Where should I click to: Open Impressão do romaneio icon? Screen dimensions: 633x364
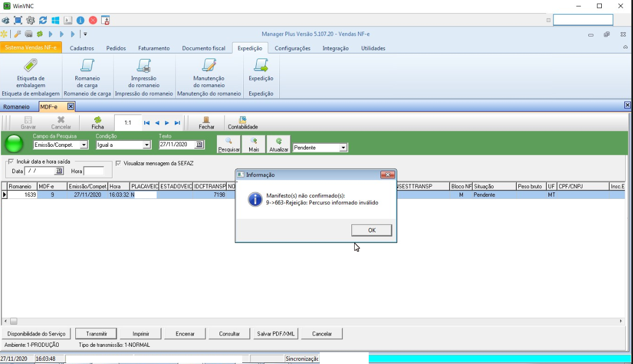tap(144, 66)
